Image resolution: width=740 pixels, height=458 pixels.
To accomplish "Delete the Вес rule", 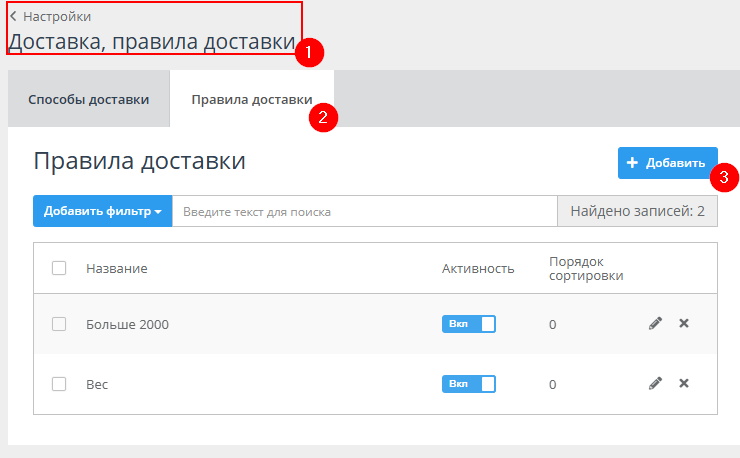I will click(684, 383).
